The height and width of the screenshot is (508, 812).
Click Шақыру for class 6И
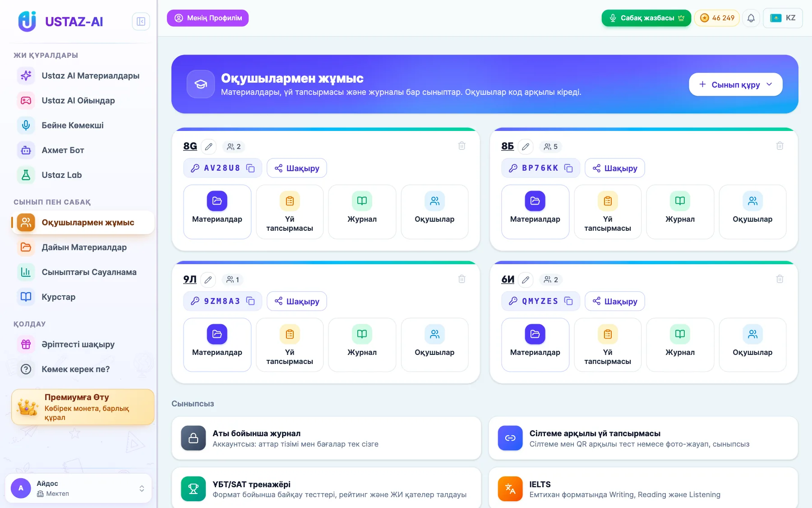point(615,301)
